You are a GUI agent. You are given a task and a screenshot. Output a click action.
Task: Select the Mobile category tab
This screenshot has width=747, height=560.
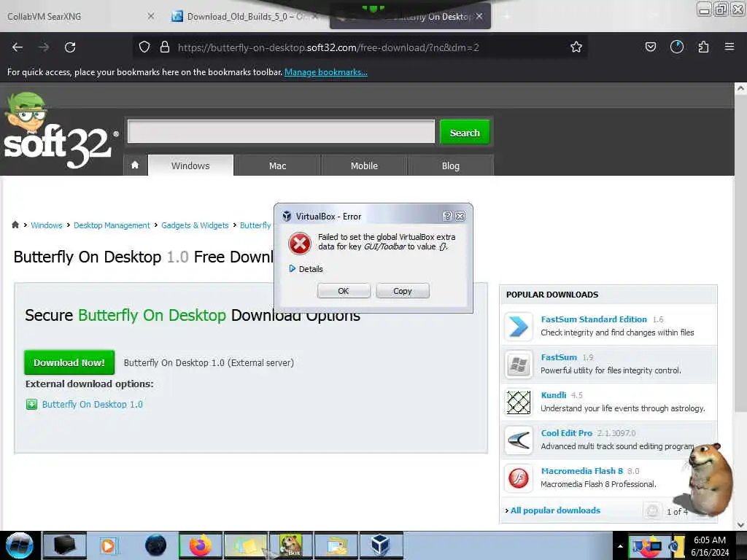pyautogui.click(x=364, y=166)
